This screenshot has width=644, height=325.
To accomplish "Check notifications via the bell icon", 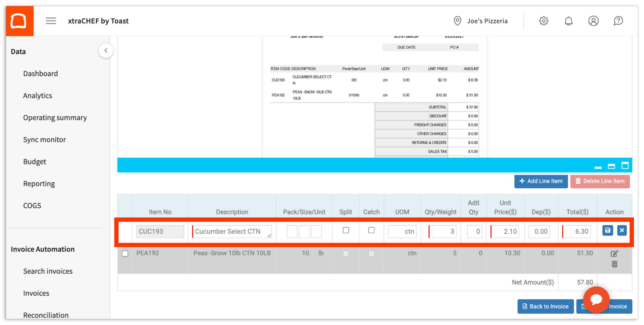I will click(x=569, y=21).
